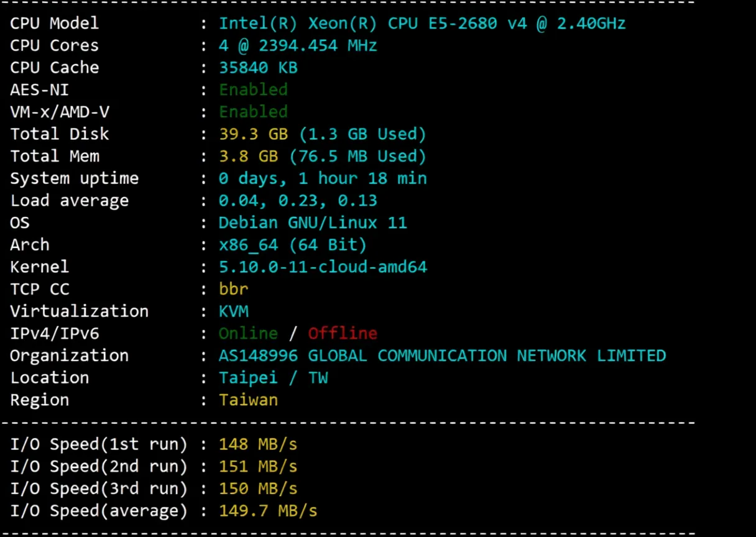Click the green IPv4 Online status
756x537 pixels.
[247, 333]
